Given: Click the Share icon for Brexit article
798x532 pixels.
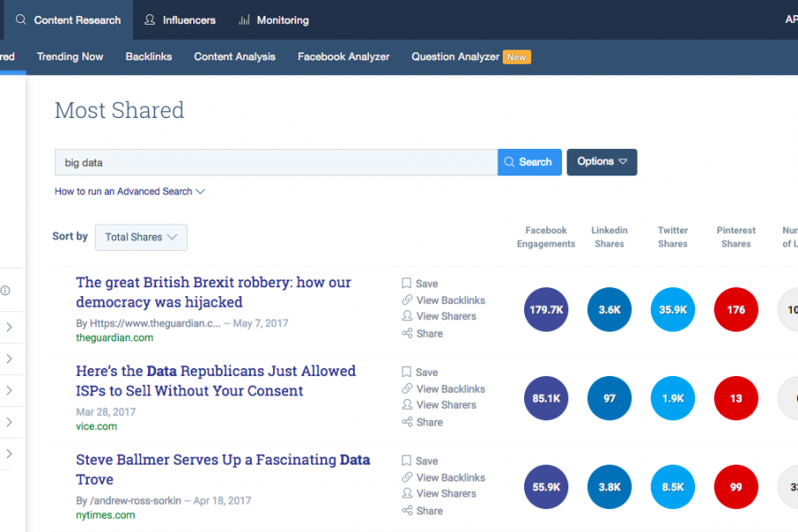Looking at the screenshot, I should pyautogui.click(x=407, y=333).
